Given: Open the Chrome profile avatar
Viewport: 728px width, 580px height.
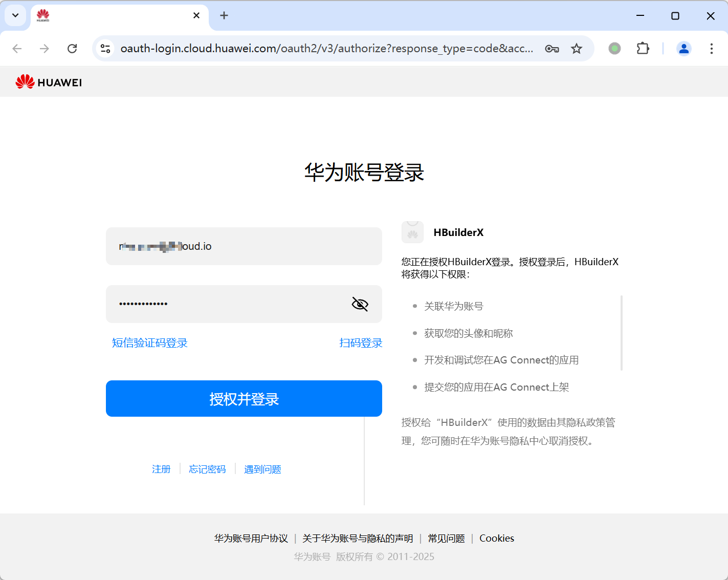Looking at the screenshot, I should point(684,49).
